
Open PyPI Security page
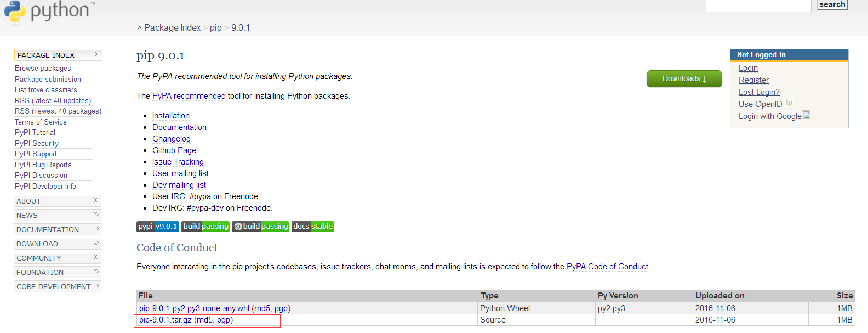pyautogui.click(x=37, y=143)
